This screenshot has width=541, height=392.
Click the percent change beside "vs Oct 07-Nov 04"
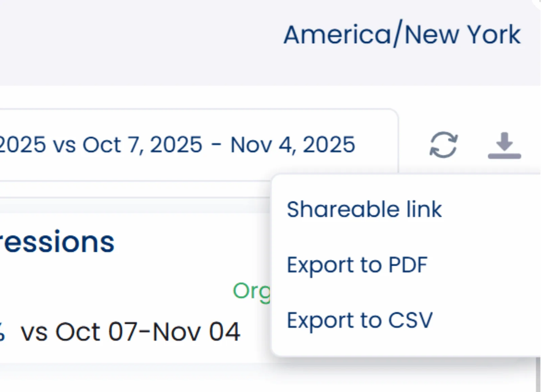click(2, 332)
